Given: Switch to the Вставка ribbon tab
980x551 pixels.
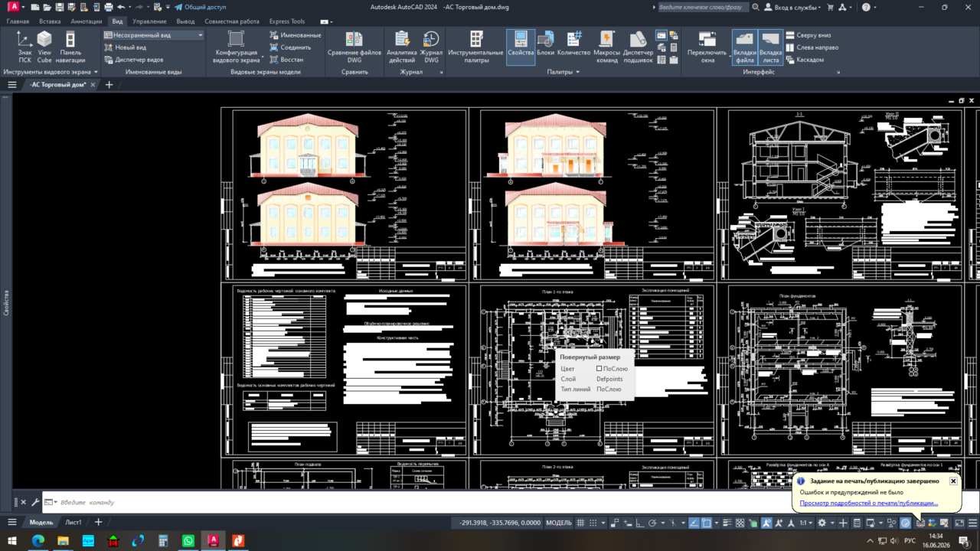Looking at the screenshot, I should (x=50, y=21).
